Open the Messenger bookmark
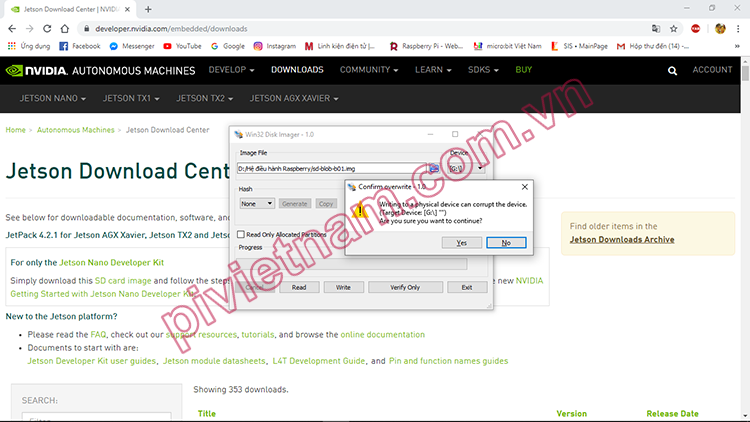 pyautogui.click(x=132, y=46)
